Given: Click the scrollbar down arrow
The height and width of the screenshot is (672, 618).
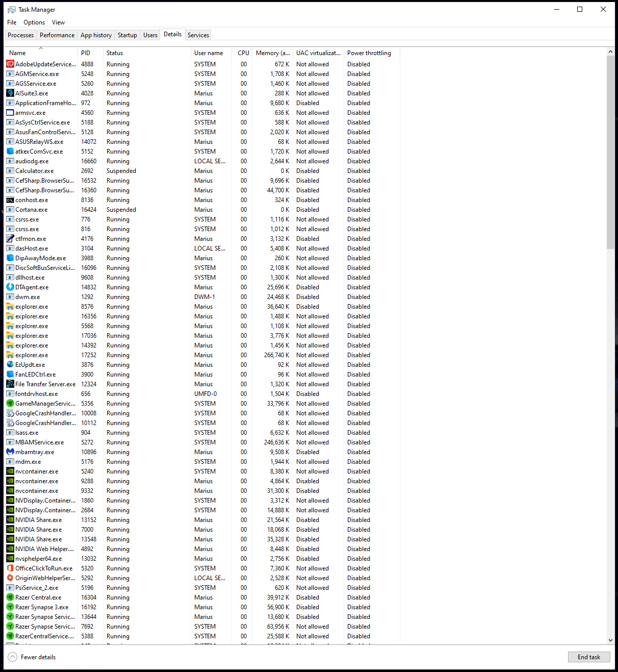Looking at the screenshot, I should (x=610, y=640).
